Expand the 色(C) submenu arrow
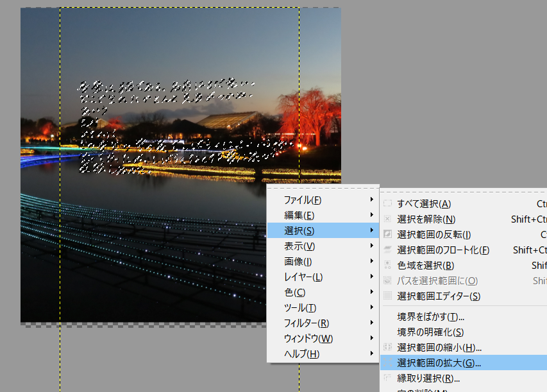Image resolution: width=547 pixels, height=392 pixels. point(372,292)
